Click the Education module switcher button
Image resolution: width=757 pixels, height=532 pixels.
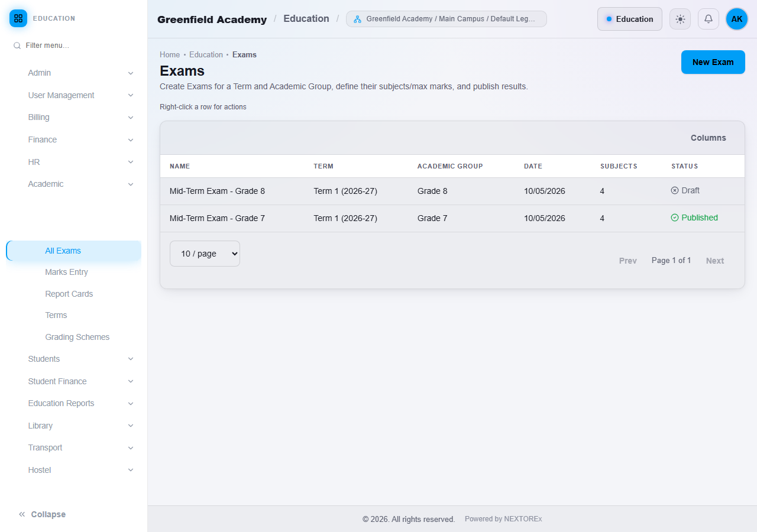tap(630, 19)
